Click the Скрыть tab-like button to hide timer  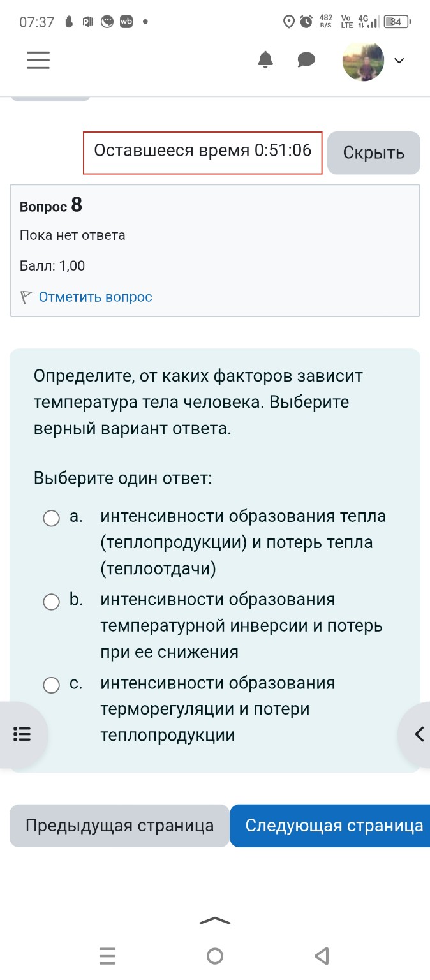coord(373,152)
